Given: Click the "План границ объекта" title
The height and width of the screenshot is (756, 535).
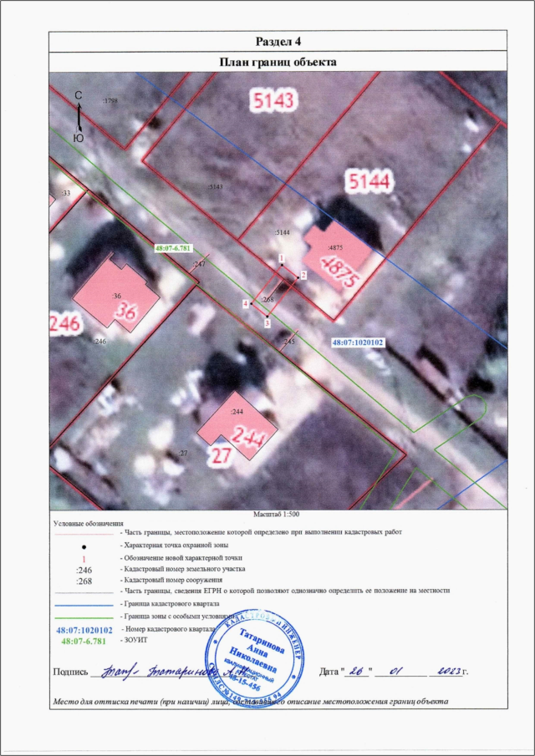Looking at the screenshot, I should pos(277,62).
